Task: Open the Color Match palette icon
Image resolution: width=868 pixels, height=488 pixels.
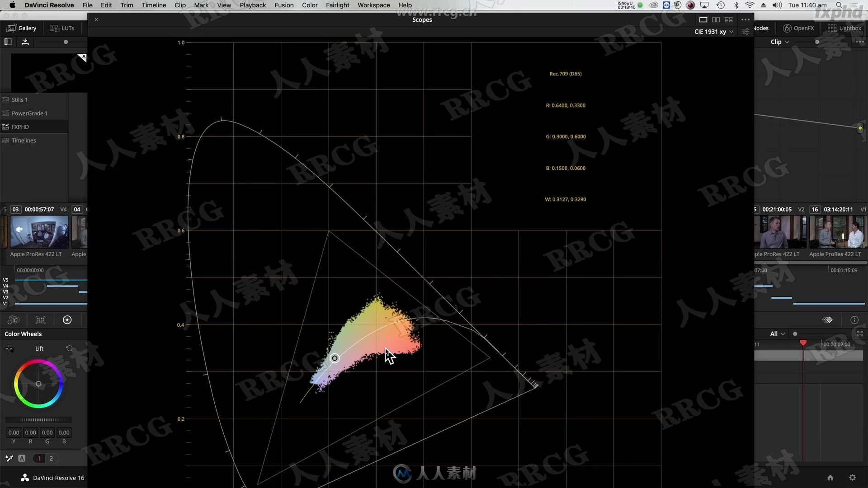Action: pyautogui.click(x=41, y=320)
